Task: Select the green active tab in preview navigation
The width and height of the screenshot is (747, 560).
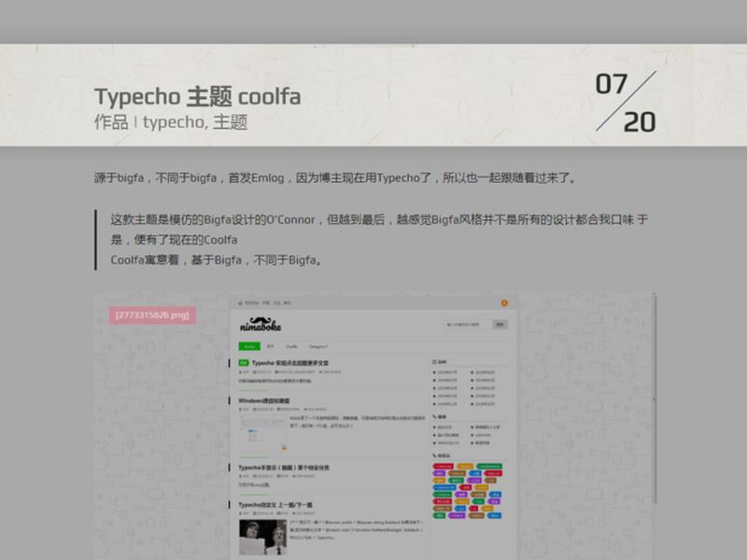Action: tap(249, 346)
